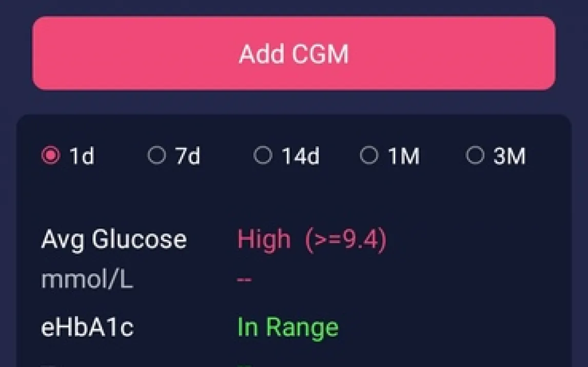The width and height of the screenshot is (588, 367).
Task: Click the "7d" period label text
Action: 188,156
